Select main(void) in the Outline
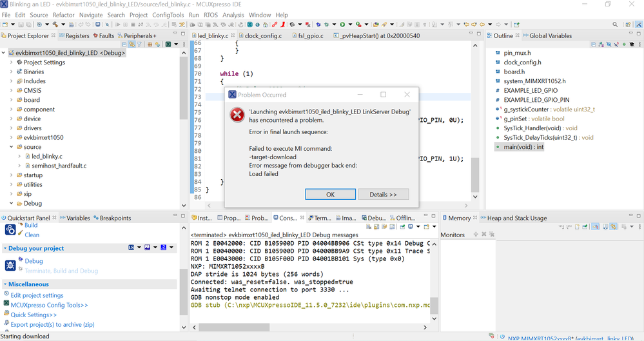Screen dimensions: 644x341 pos(523,147)
